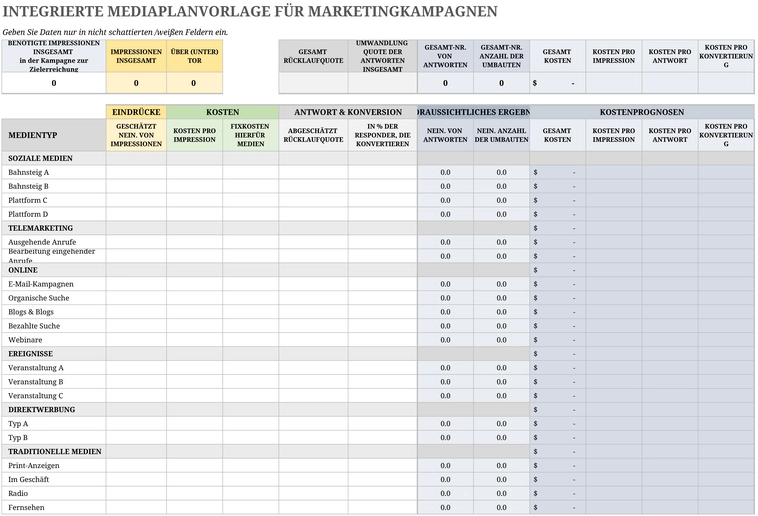Click the 'IMPRESSIONEN INSGESAMT' summary header
758x516 pixels.
tap(136, 56)
